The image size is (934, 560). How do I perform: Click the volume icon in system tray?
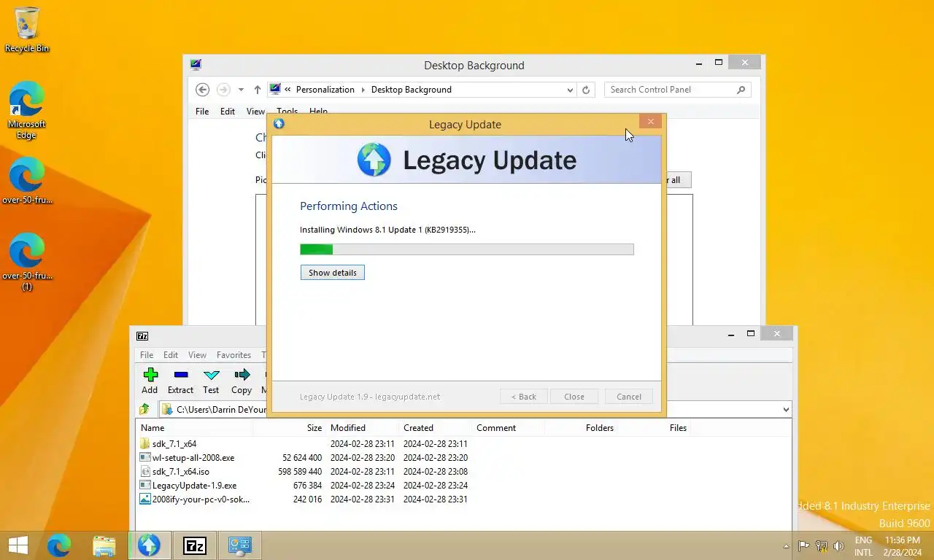point(839,545)
